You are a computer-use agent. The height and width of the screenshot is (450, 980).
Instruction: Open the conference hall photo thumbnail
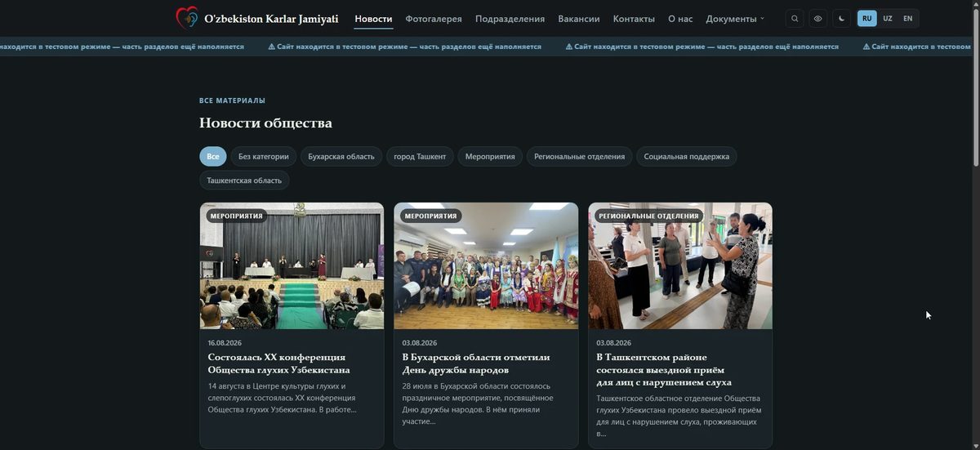tap(292, 265)
